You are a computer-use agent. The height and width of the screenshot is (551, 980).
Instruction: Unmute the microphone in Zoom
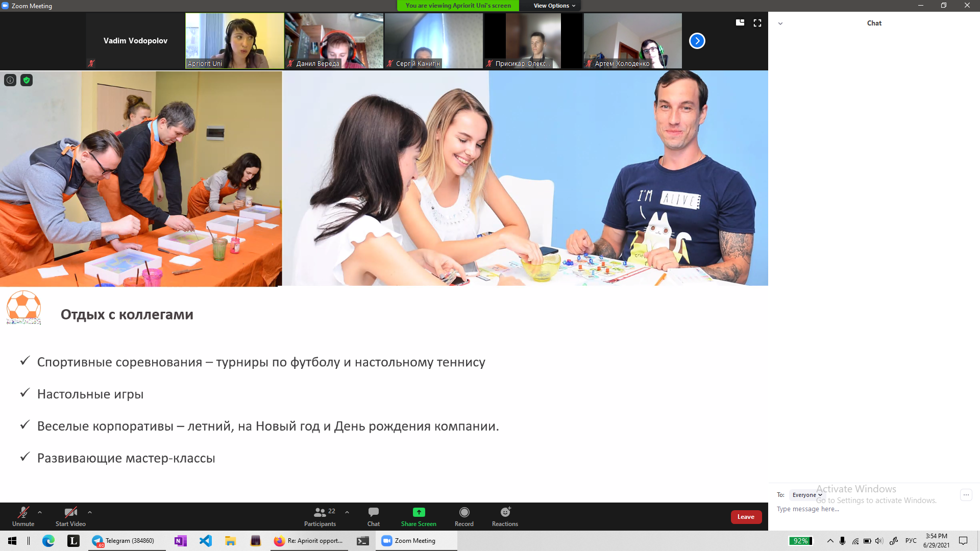[x=23, y=516]
